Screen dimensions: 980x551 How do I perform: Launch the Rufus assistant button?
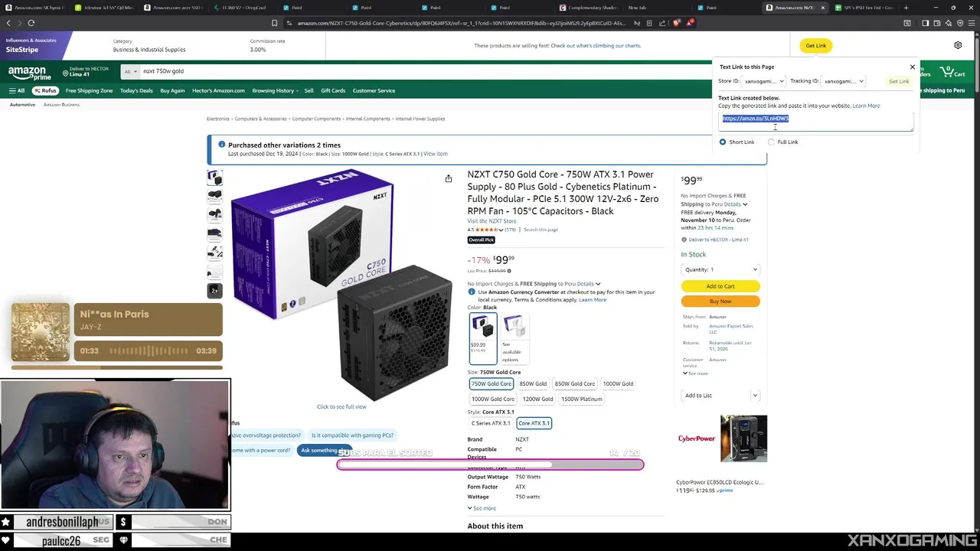(44, 90)
